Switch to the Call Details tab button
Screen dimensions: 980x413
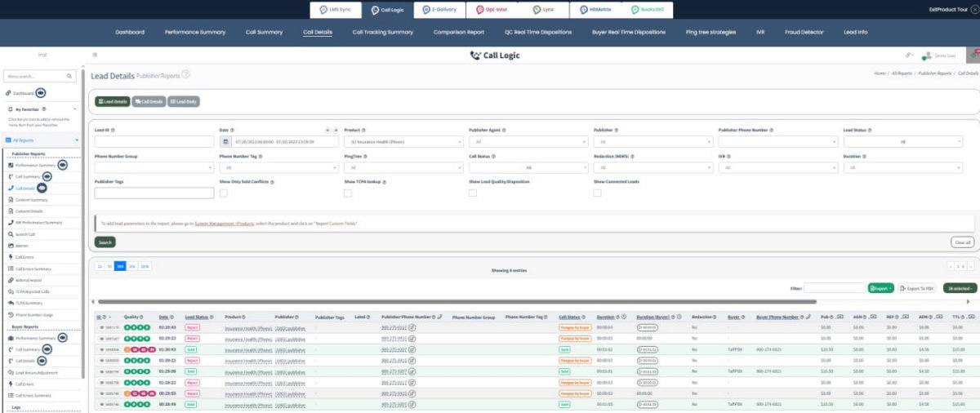(149, 102)
